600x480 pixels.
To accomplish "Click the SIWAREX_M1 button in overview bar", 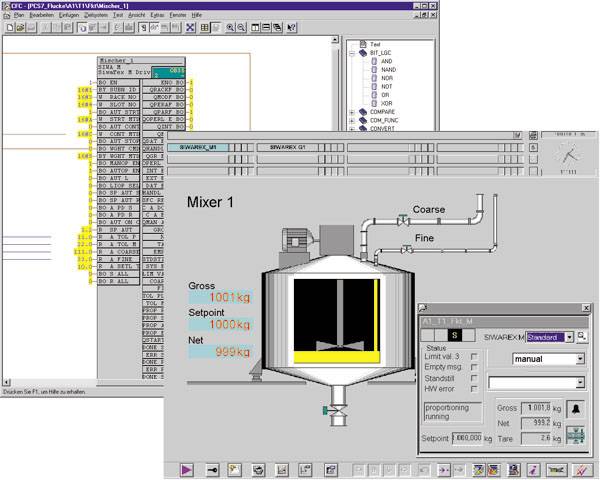I will [x=199, y=147].
